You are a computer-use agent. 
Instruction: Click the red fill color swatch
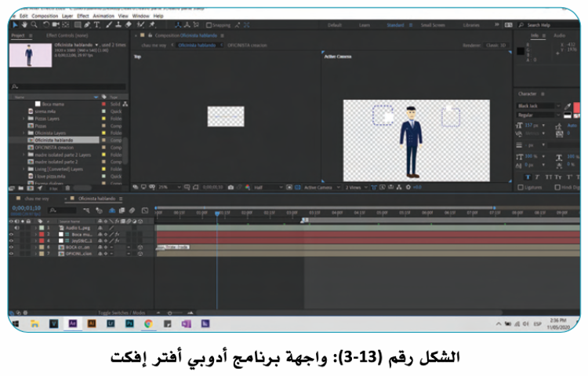577,107
